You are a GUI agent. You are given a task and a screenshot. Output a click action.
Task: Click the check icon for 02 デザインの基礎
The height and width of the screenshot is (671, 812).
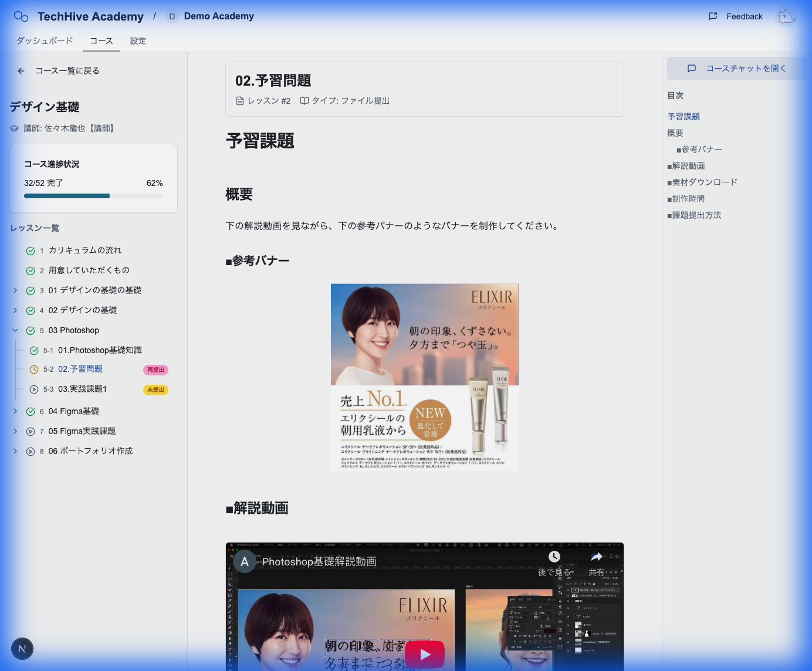pos(31,311)
